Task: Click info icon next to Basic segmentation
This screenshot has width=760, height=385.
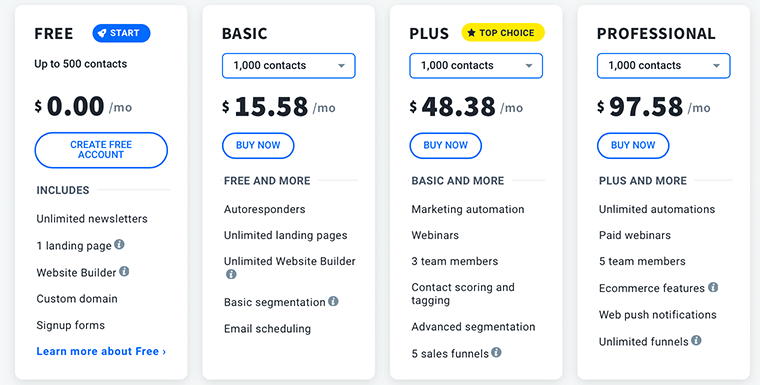Action: (333, 301)
